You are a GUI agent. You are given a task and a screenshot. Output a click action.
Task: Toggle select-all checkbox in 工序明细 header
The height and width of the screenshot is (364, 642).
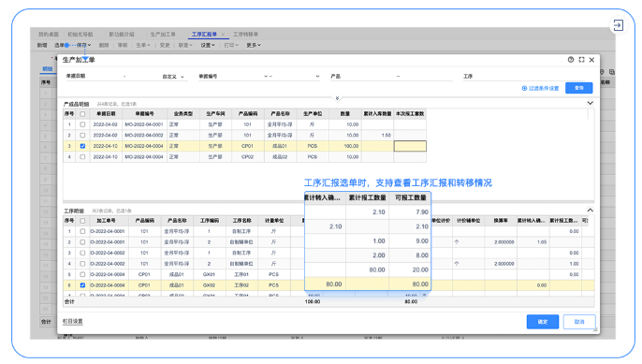click(x=82, y=221)
